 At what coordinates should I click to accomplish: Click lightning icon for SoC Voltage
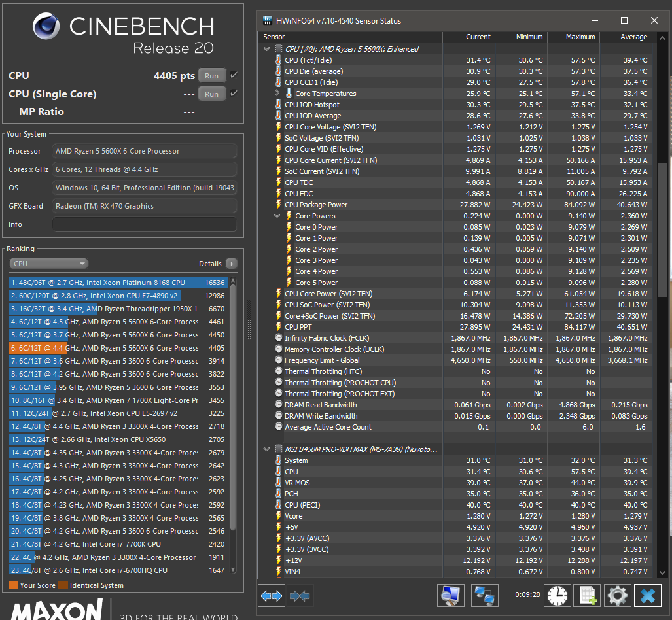pyautogui.click(x=278, y=138)
